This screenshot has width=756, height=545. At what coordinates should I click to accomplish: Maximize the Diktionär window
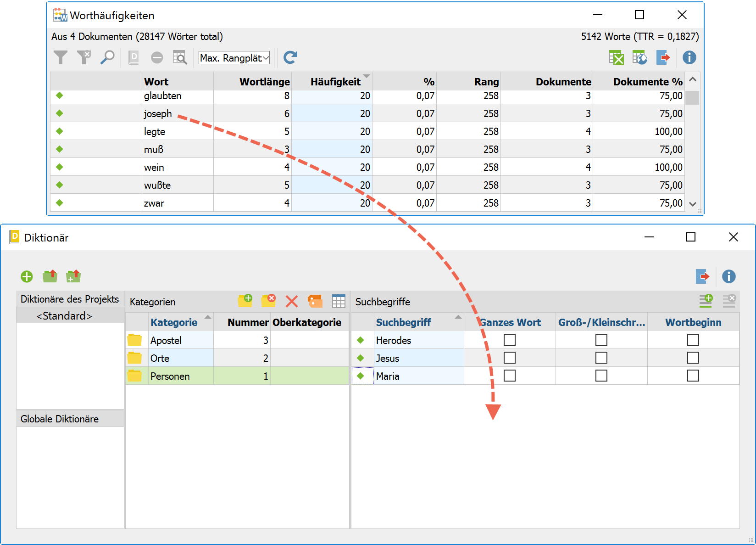[x=690, y=237]
